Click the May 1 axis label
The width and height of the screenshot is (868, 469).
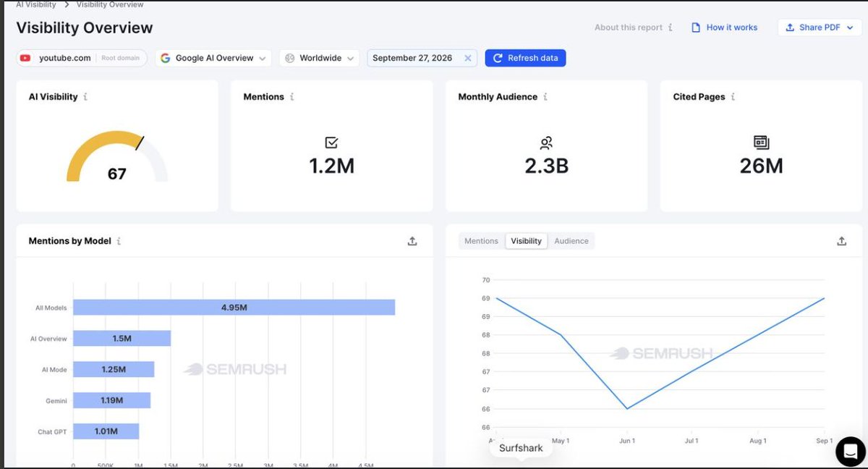(561, 441)
